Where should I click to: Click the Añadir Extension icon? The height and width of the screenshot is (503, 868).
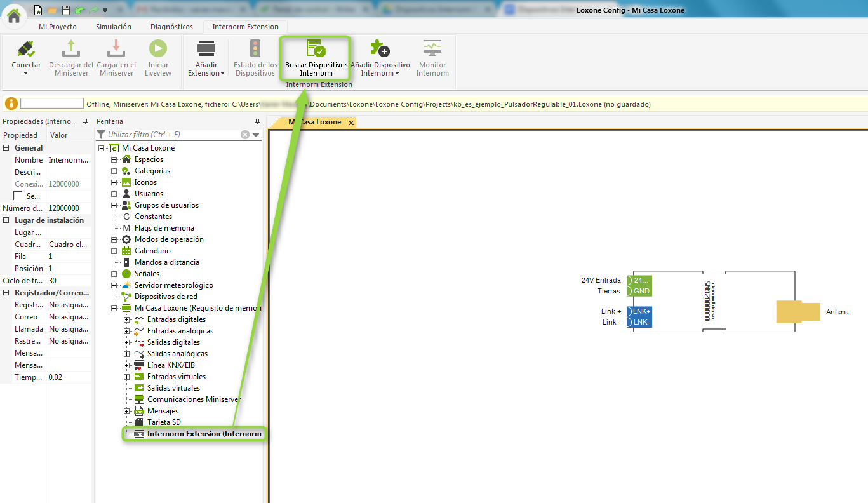206,50
